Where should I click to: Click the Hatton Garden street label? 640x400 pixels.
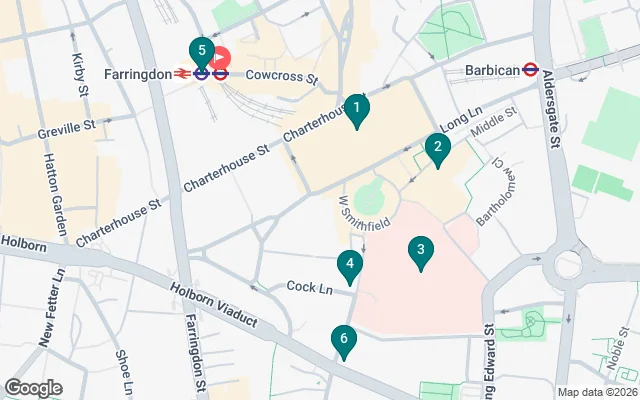(55, 194)
